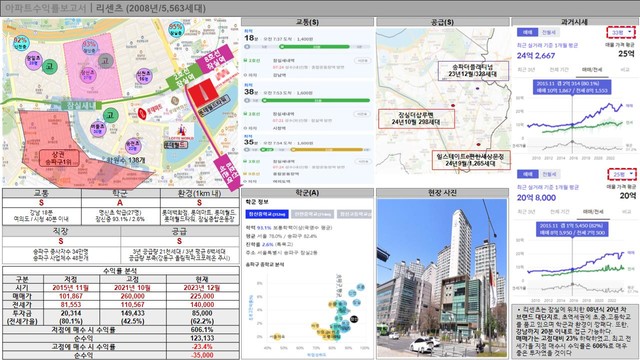Click the green progress bar of 38-minute route
640x360 pixels.
point(317,100)
